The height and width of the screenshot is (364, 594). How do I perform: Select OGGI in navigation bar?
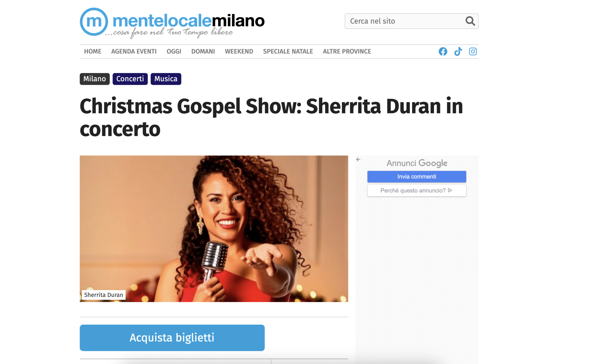point(174,51)
